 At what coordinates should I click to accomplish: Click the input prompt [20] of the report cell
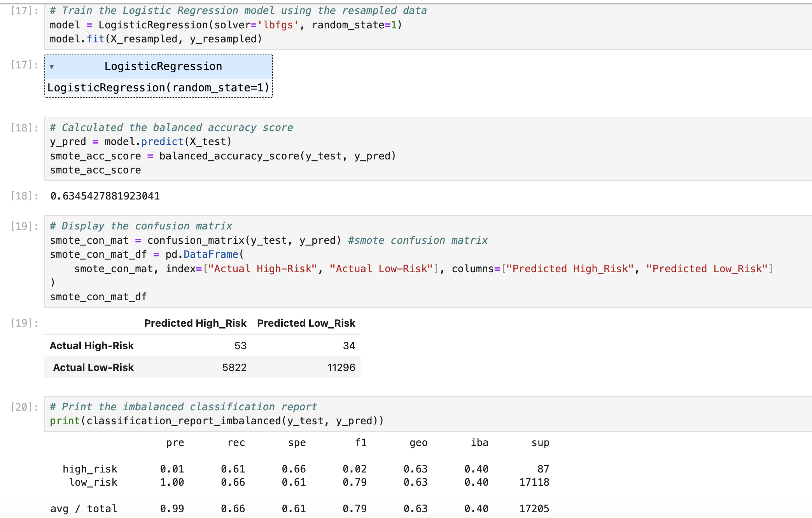click(x=25, y=407)
